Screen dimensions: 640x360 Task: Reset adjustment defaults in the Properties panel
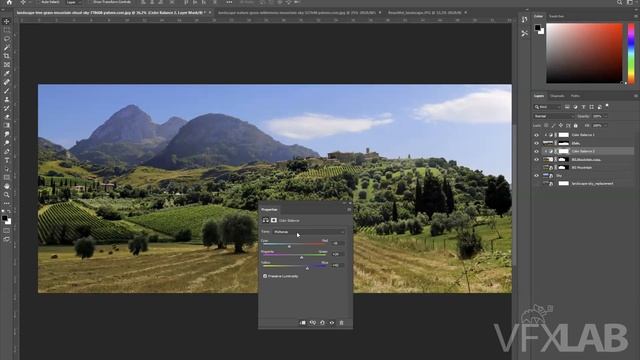(x=322, y=322)
